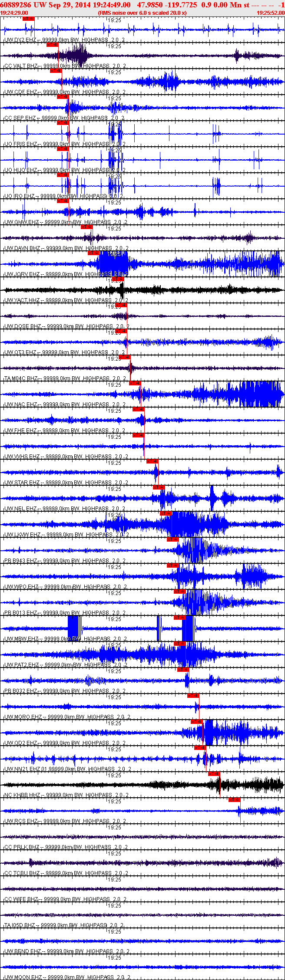
Task: Click the red pick marker on CC VALT trace
Action: tap(53, 45)
